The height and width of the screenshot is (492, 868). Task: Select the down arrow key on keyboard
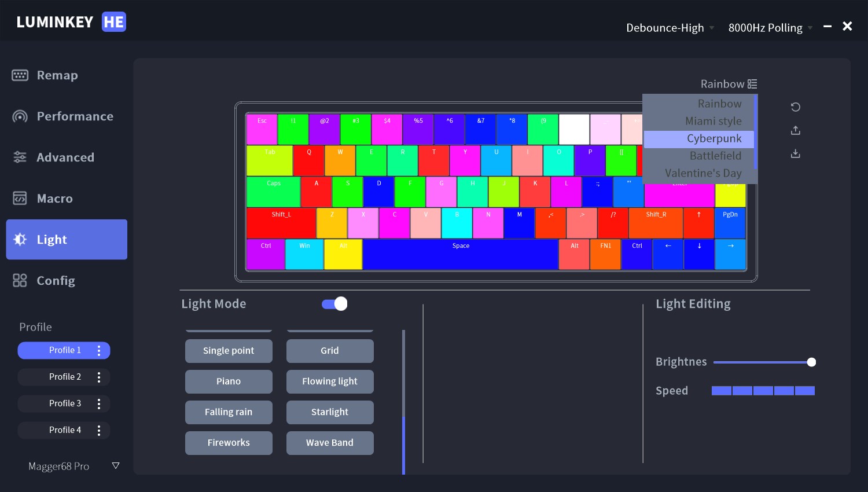tap(699, 254)
